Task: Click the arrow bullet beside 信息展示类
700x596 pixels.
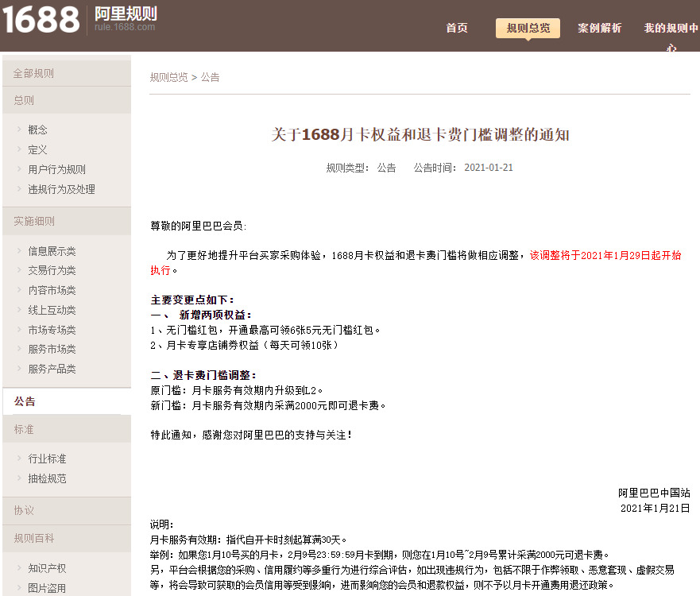Action: point(19,251)
